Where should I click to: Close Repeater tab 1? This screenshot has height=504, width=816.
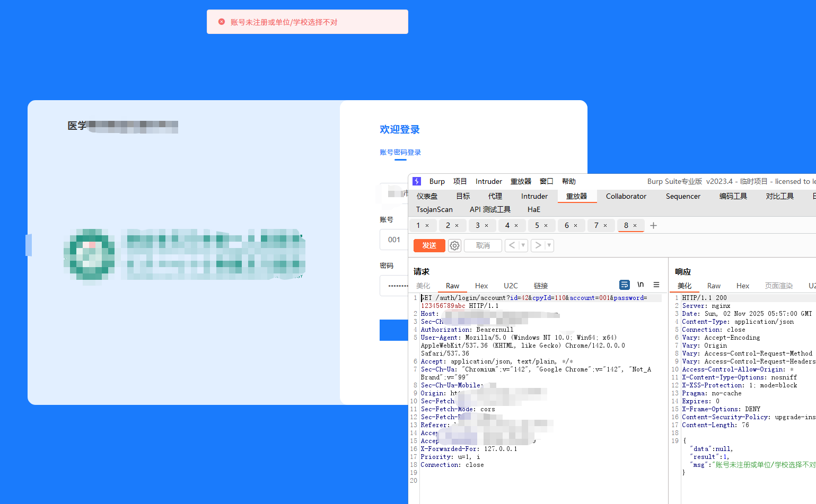(x=427, y=226)
